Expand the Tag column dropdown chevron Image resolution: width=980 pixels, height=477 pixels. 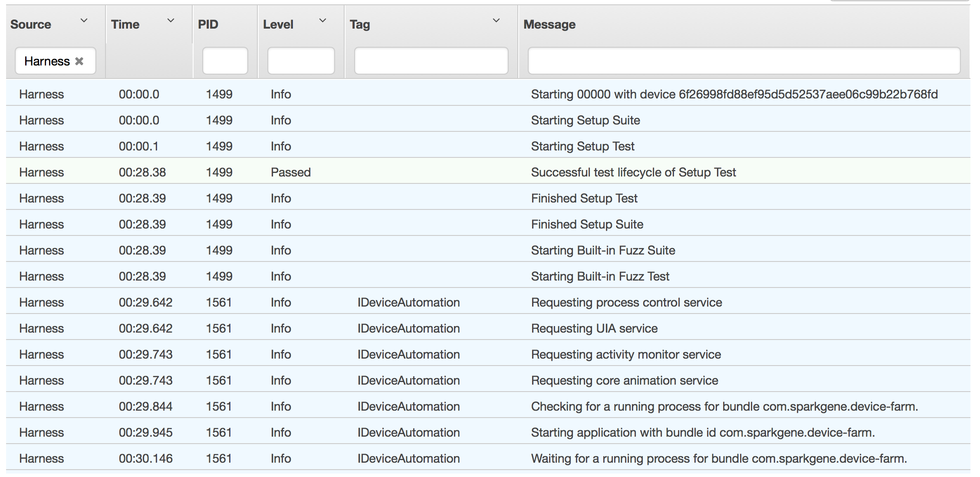tap(496, 21)
